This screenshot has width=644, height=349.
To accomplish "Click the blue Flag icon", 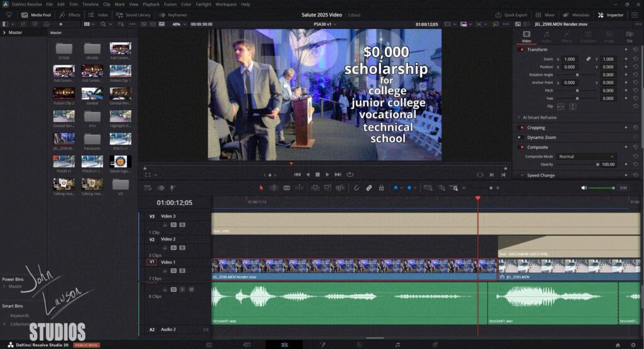I will point(396,188).
